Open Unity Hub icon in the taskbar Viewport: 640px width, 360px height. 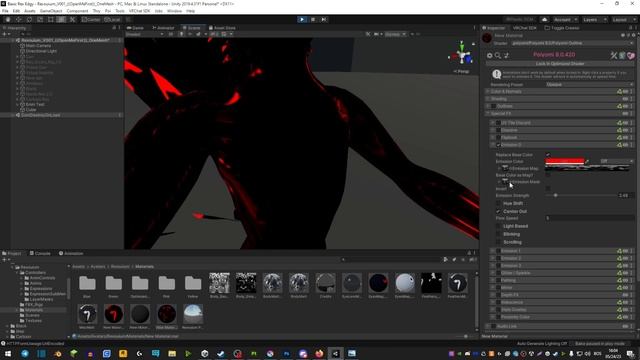[x=204, y=353]
